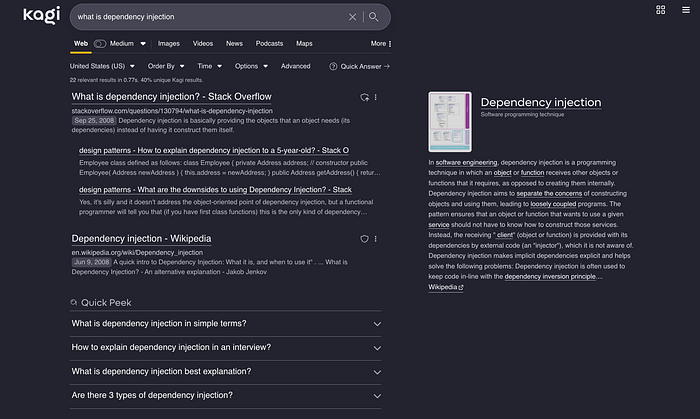This screenshot has height=419, width=700.
Task: Click the Wikipedia source link in panel
Action: [x=446, y=287]
